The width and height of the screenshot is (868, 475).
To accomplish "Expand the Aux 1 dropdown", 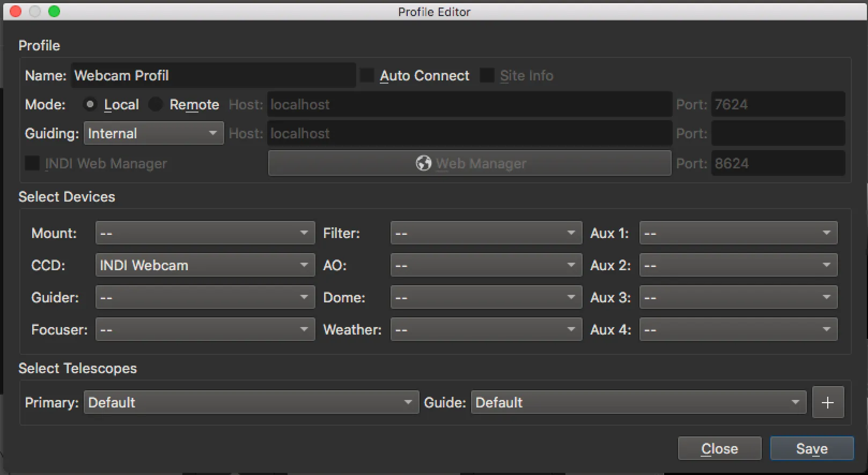I will point(738,233).
